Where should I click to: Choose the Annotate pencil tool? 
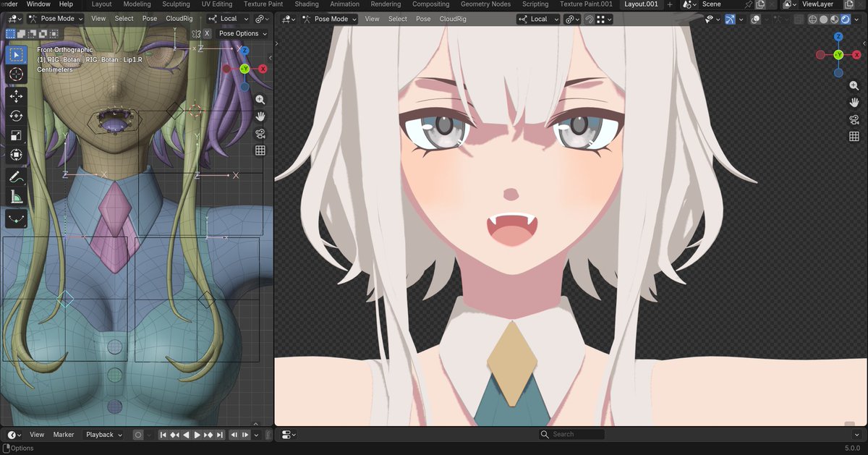tap(16, 177)
